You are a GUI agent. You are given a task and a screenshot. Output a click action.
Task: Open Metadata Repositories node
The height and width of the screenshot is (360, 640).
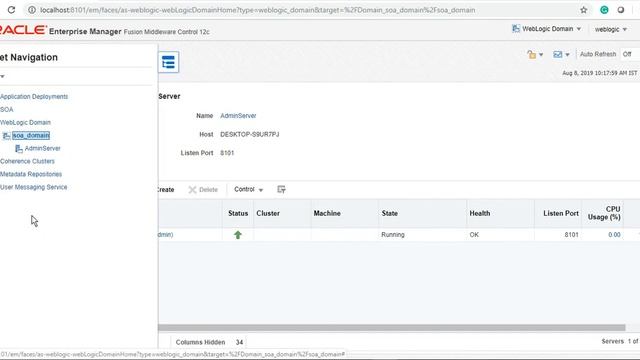pos(31,174)
